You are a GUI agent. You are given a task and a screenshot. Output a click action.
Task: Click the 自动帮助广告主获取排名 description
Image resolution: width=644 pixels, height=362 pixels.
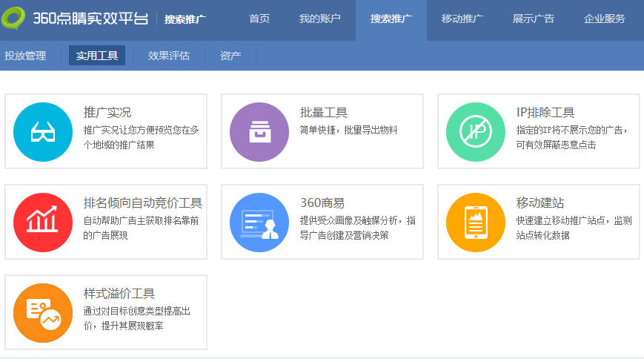click(x=142, y=228)
